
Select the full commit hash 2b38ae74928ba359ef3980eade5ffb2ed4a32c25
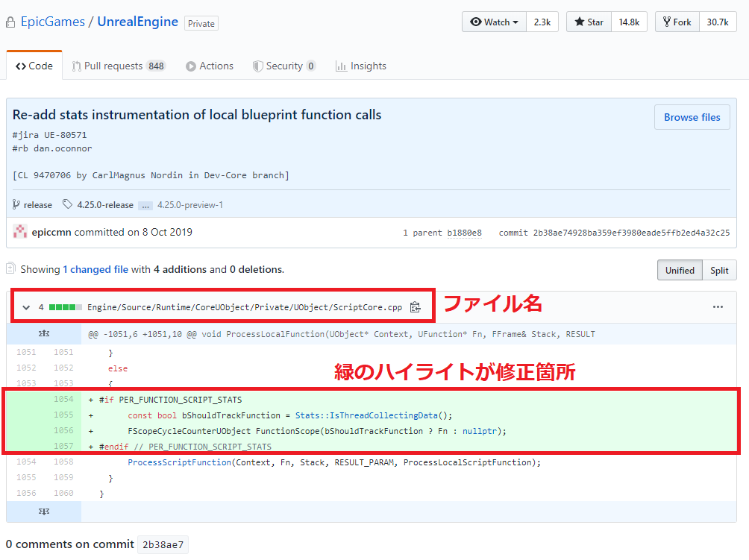pyautogui.click(x=631, y=233)
